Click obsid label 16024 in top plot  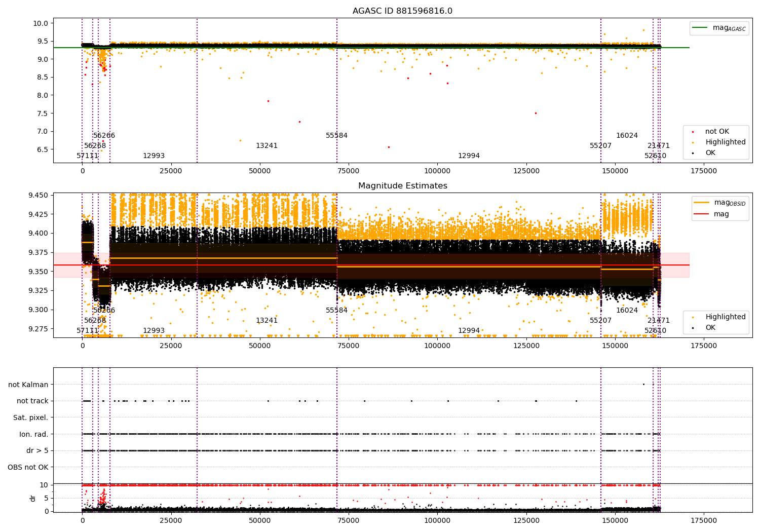coord(627,136)
